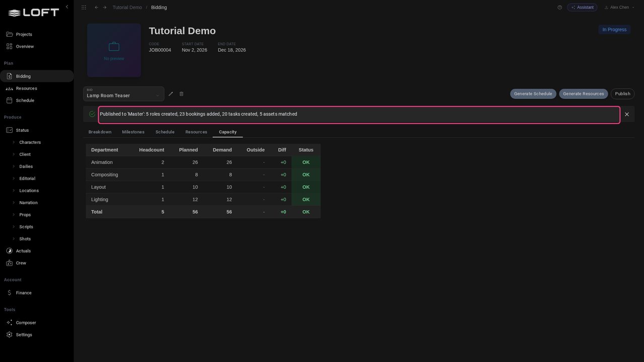Delete the bid with the trash icon
This screenshot has width=644, height=362.
182,94
